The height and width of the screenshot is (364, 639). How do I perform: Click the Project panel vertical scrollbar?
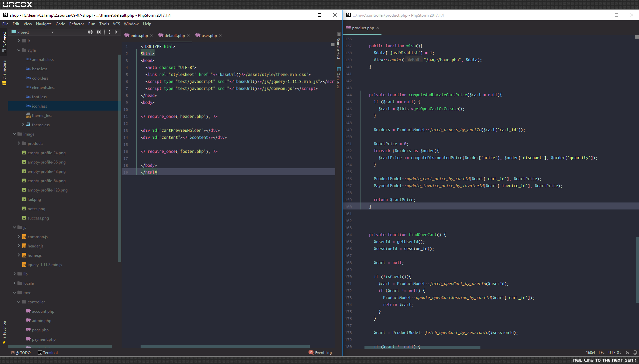pos(119,158)
